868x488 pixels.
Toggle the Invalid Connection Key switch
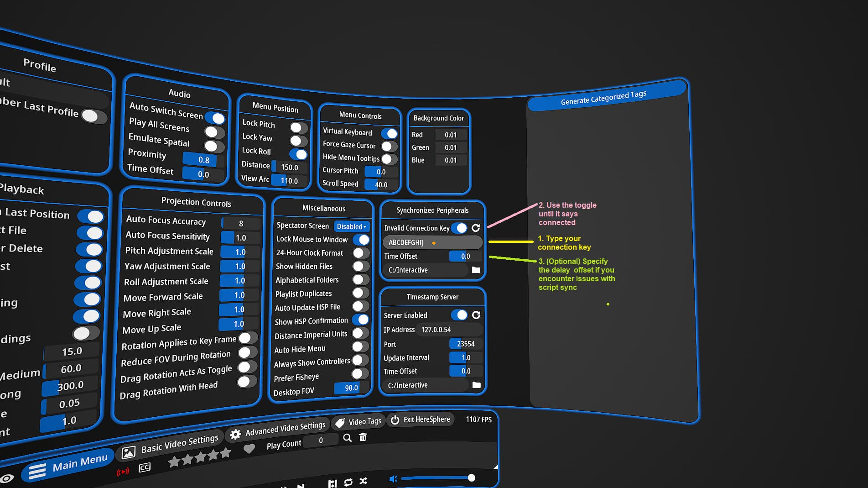coord(459,228)
